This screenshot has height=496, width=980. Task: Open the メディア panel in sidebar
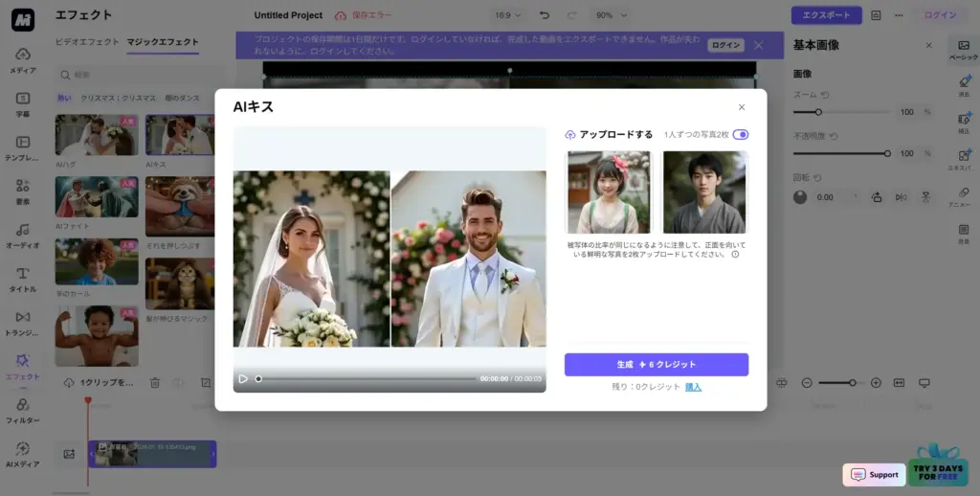[23, 60]
